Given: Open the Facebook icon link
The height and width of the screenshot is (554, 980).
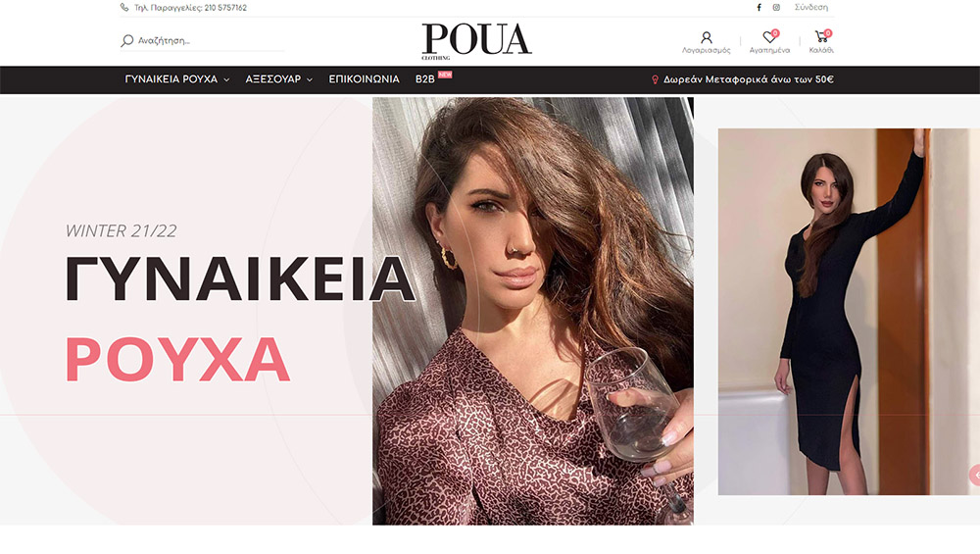Looking at the screenshot, I should (759, 8).
